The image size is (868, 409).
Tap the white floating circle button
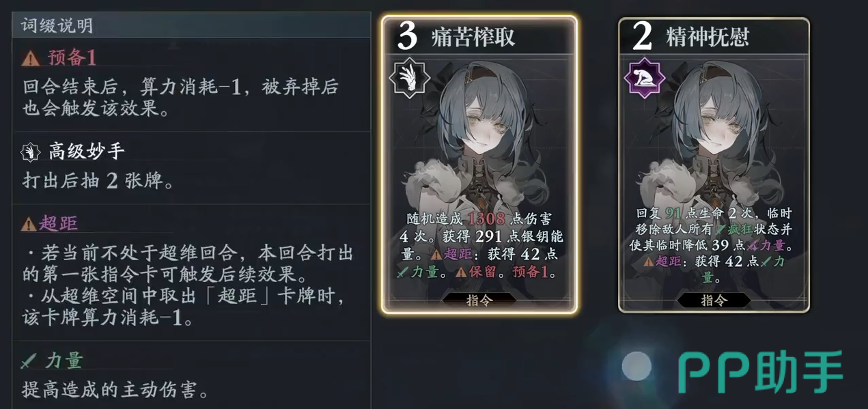[636, 366]
